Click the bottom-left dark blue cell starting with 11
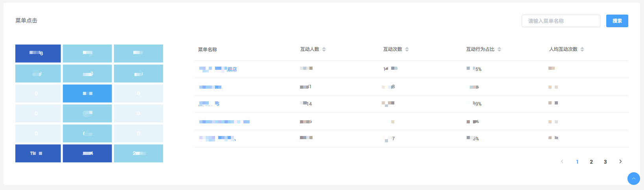The width and height of the screenshot is (644, 190). coord(38,153)
